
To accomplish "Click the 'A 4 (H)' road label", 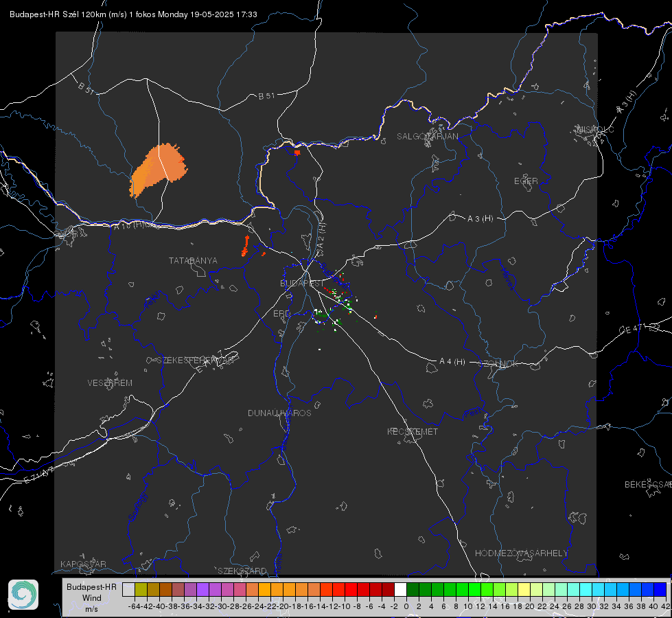I will pyautogui.click(x=452, y=362).
